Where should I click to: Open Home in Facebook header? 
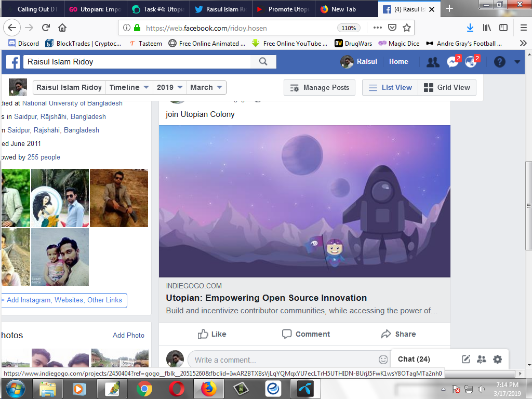pyautogui.click(x=398, y=62)
